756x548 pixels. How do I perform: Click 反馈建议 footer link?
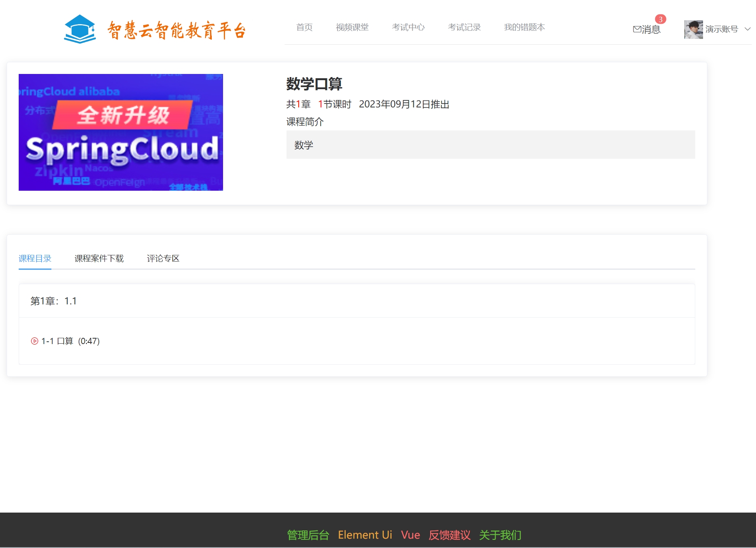(449, 535)
